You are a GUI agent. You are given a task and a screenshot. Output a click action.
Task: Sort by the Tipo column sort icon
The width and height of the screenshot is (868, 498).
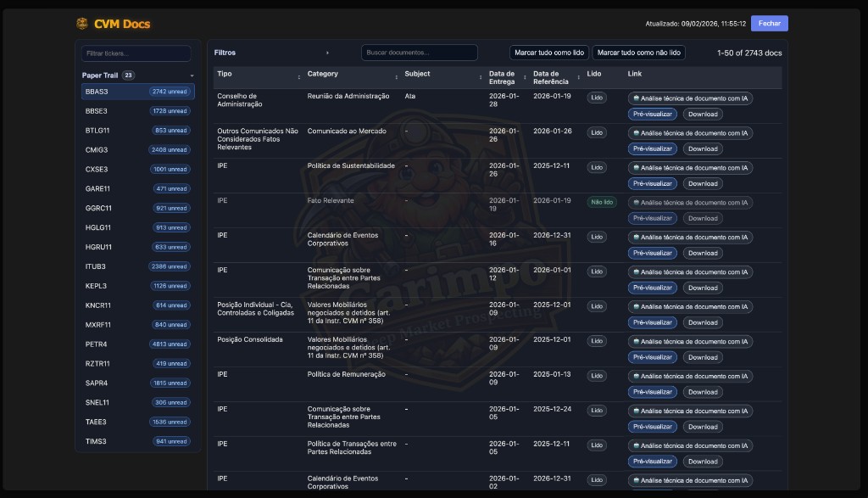pos(298,77)
